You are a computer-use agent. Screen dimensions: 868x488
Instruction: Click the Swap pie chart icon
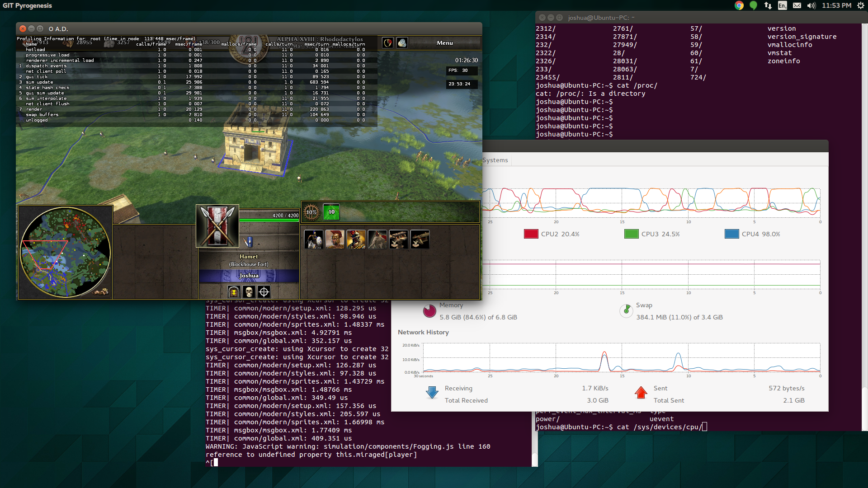click(626, 311)
